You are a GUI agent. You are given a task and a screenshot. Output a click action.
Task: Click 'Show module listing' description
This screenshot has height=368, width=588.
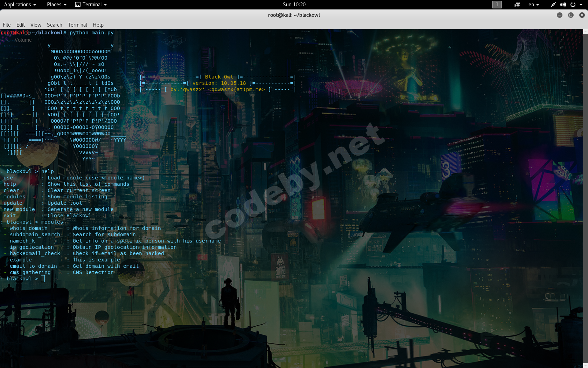[77, 197]
